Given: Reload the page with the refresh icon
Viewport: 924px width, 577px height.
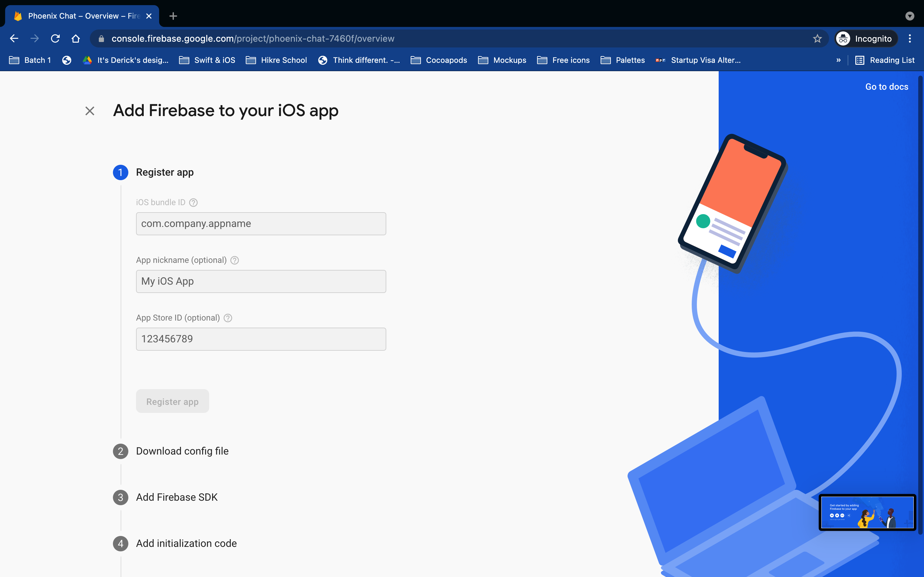Looking at the screenshot, I should [56, 38].
